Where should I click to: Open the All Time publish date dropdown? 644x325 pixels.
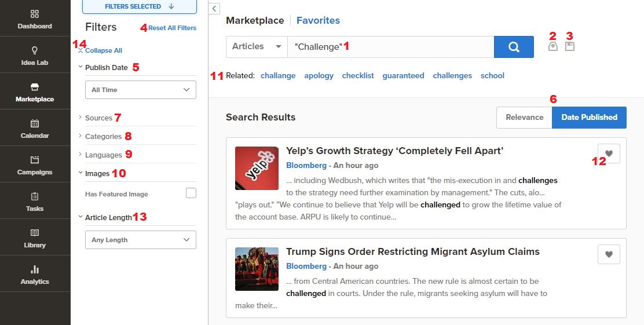click(x=141, y=90)
